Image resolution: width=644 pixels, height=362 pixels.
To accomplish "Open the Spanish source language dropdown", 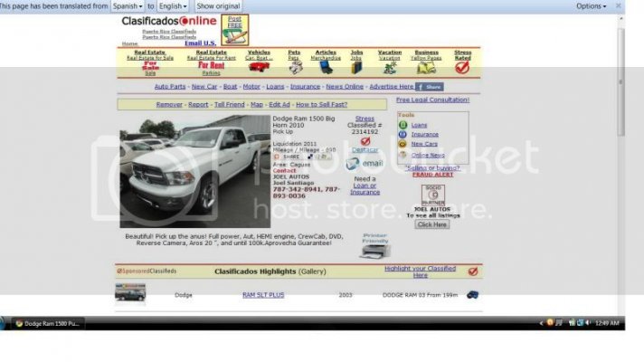I will 128,6.
